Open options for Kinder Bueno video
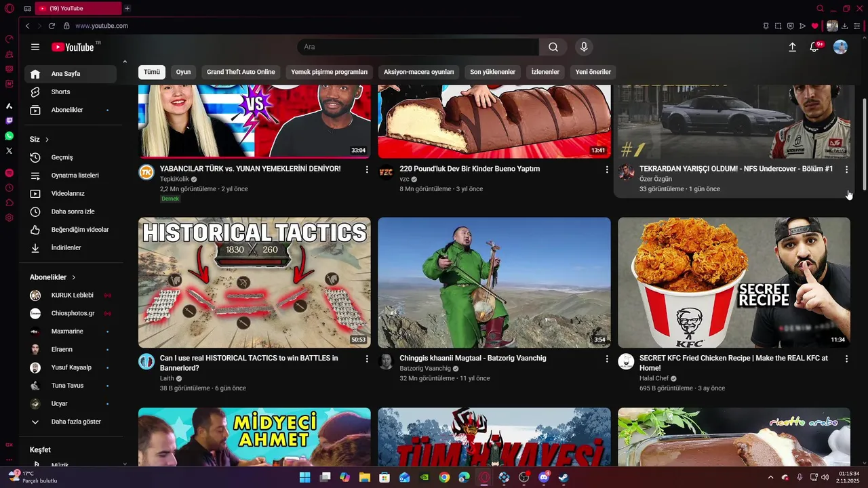The image size is (868, 488). 607,169
